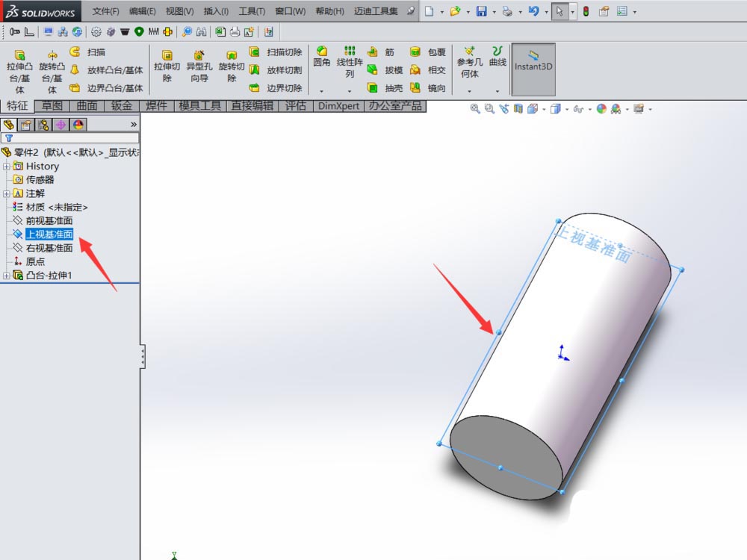Open the 编辑(E) menu
This screenshot has height=560, width=747.
click(x=143, y=11)
